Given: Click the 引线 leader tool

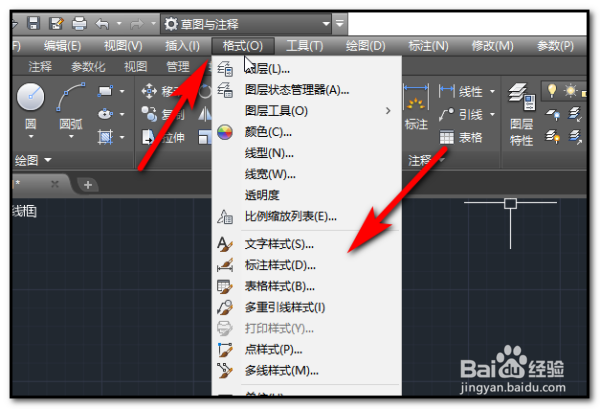Looking at the screenshot, I should point(460,114).
